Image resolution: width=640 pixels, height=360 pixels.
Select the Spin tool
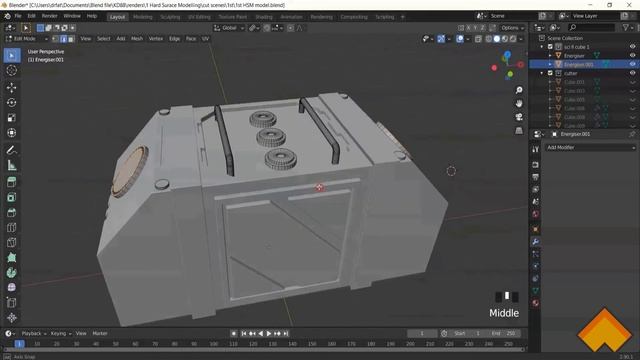pos(12,273)
